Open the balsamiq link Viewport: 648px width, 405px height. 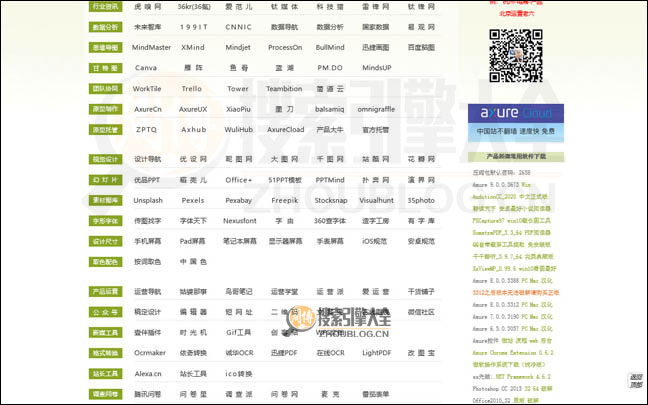[x=330, y=110]
